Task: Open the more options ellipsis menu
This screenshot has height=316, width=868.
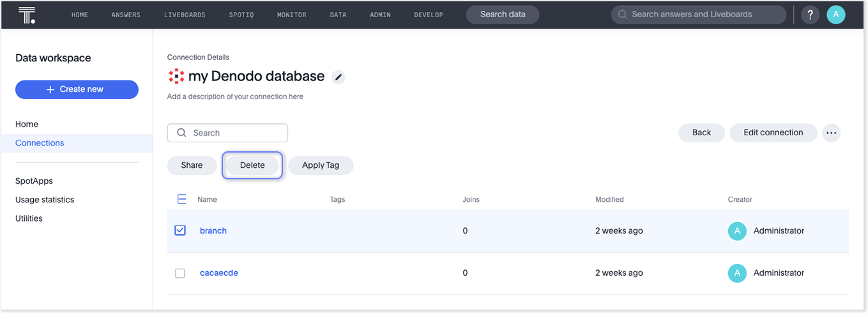Action: [830, 133]
